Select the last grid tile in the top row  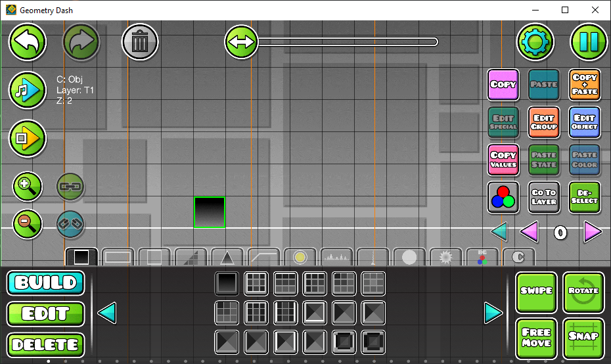coord(373,283)
